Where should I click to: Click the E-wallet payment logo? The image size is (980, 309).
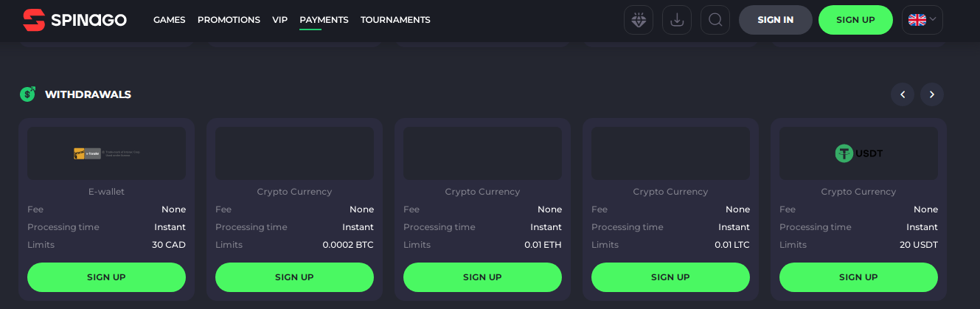(x=106, y=153)
